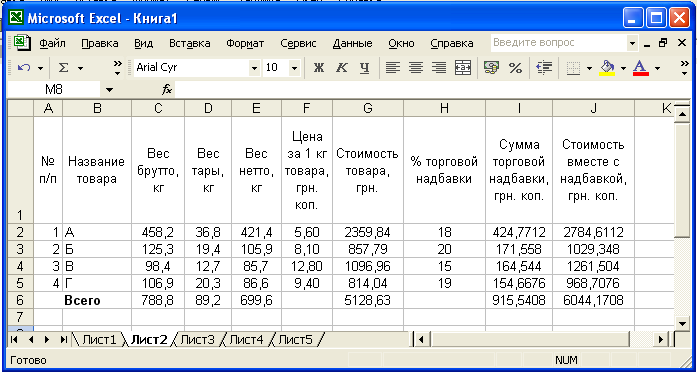Open Arial Cyr font name dropdown
697x372 pixels.
point(254,68)
